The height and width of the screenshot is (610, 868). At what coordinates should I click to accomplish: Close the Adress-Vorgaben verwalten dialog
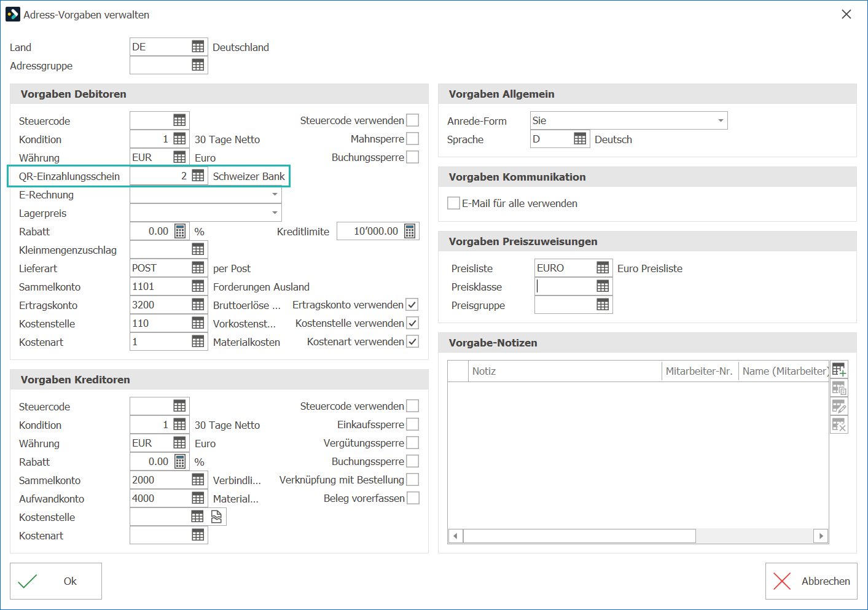pos(846,14)
